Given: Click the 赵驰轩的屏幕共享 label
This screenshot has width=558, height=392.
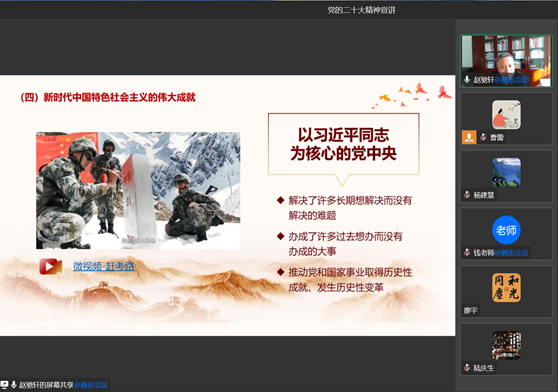Looking at the screenshot, I should coord(46,385).
